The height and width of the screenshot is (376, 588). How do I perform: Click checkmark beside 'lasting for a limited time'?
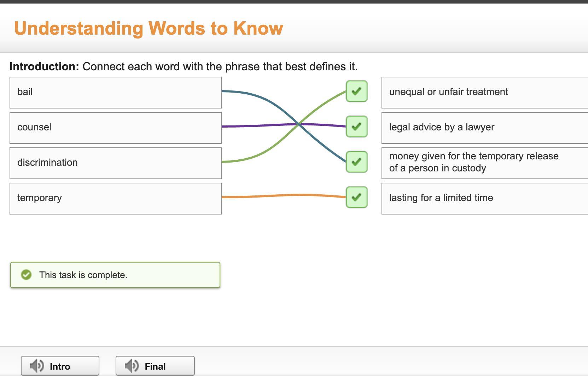(x=356, y=197)
